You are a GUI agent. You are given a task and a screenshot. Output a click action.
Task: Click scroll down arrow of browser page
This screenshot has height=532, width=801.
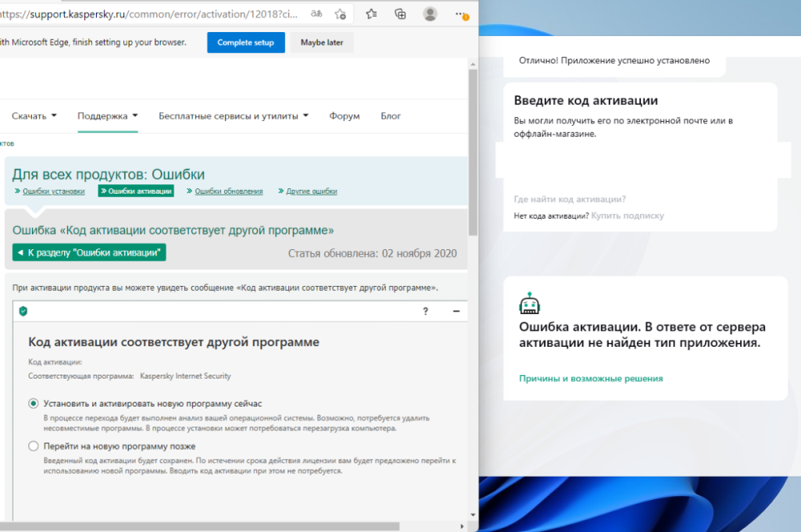click(473, 515)
